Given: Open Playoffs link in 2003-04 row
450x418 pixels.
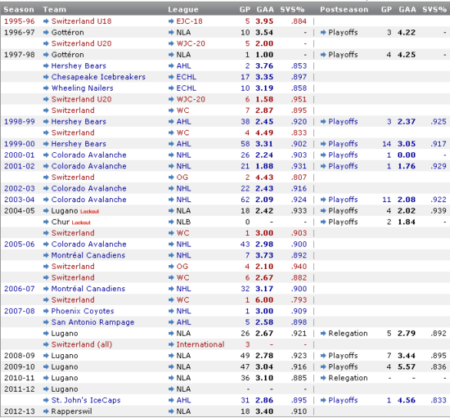Looking at the screenshot, I should tap(343, 199).
